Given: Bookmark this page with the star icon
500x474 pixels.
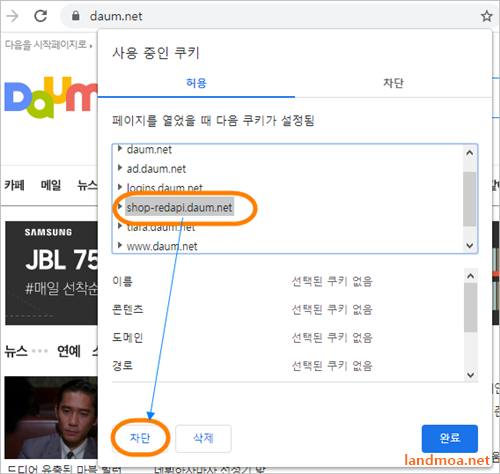Looking at the screenshot, I should click(486, 16).
